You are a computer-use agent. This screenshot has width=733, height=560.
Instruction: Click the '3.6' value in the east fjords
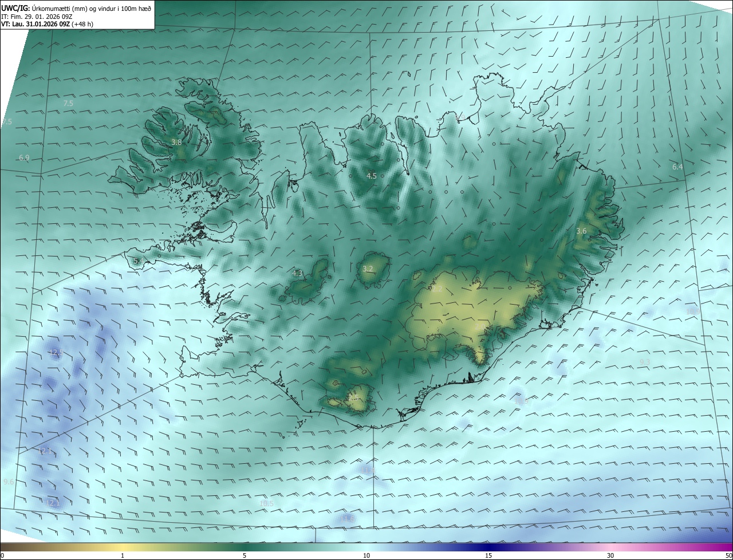click(x=581, y=231)
